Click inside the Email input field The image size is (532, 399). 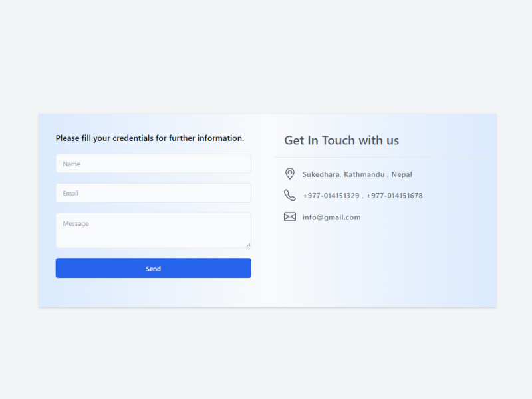[153, 193]
